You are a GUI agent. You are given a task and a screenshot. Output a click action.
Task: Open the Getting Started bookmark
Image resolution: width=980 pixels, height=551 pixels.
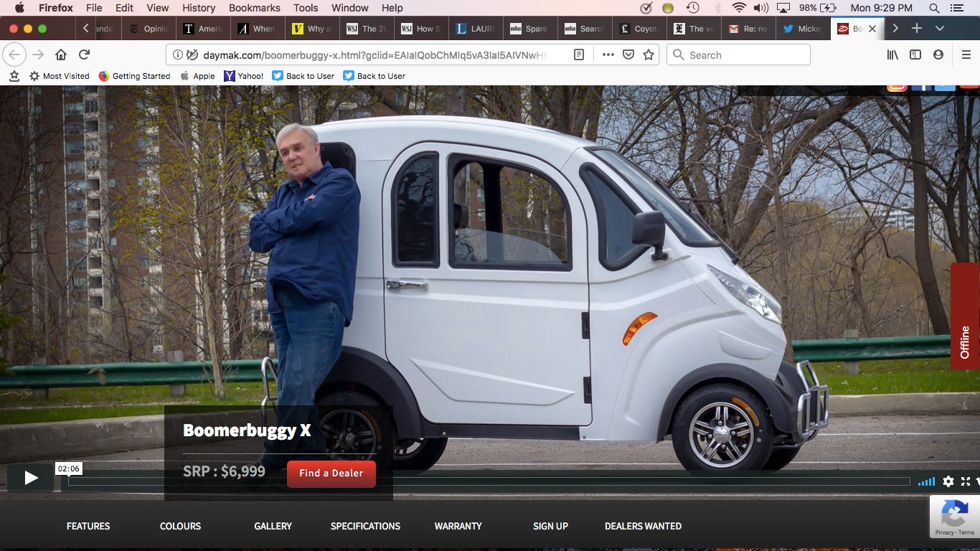[x=134, y=75]
